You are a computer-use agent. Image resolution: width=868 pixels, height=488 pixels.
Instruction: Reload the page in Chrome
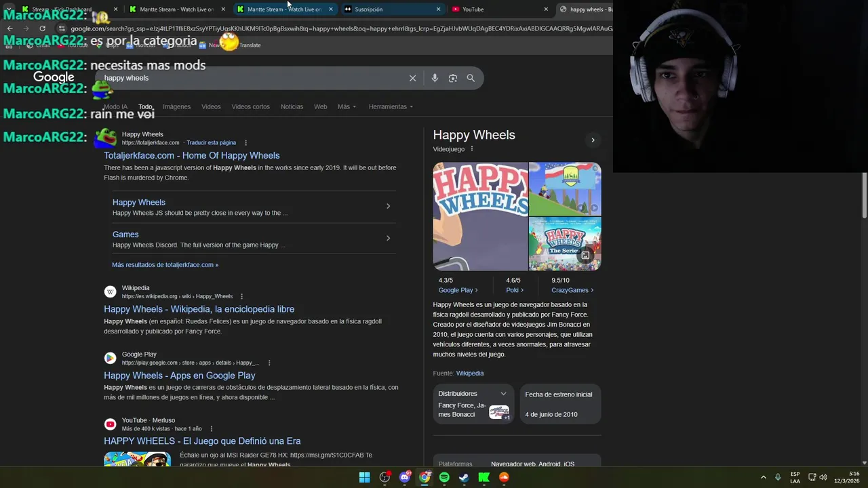coord(42,28)
